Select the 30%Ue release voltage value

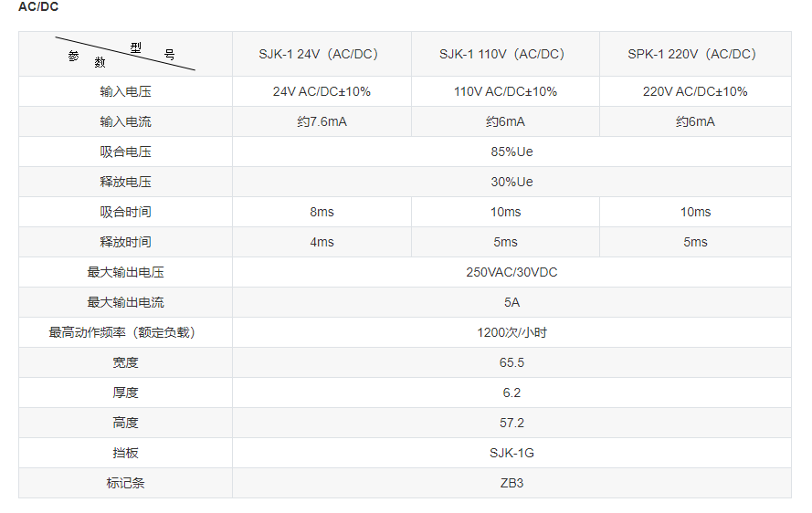point(511,182)
